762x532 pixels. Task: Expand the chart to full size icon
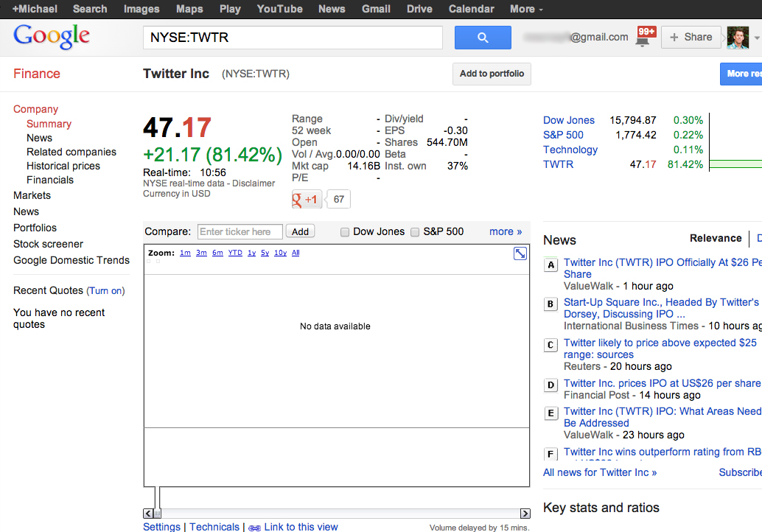tap(520, 253)
